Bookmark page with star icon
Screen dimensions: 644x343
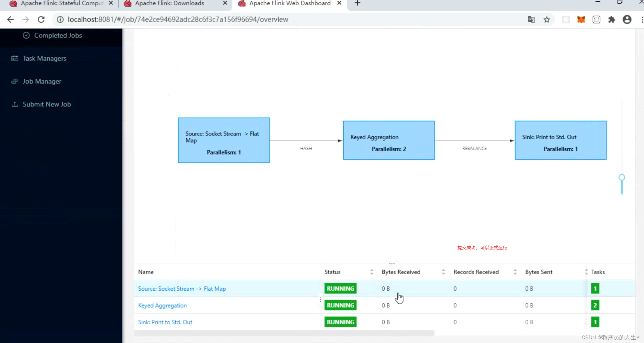pos(547,19)
